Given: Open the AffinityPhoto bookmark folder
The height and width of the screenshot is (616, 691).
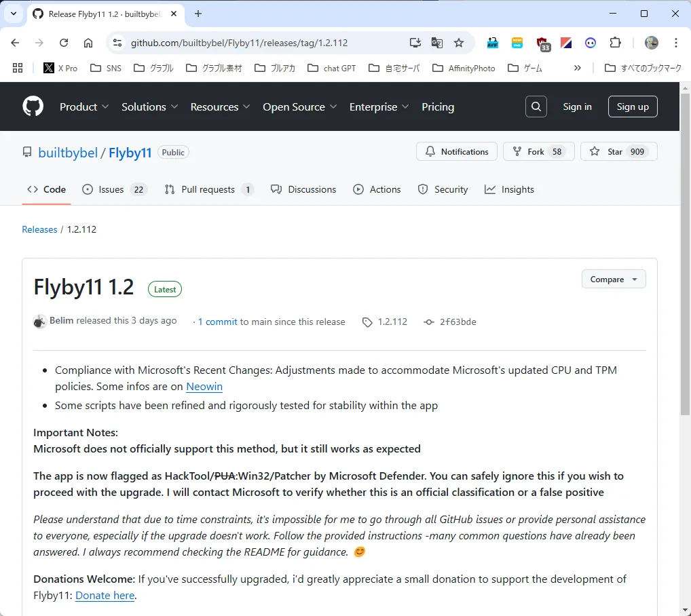Looking at the screenshot, I should click(464, 68).
